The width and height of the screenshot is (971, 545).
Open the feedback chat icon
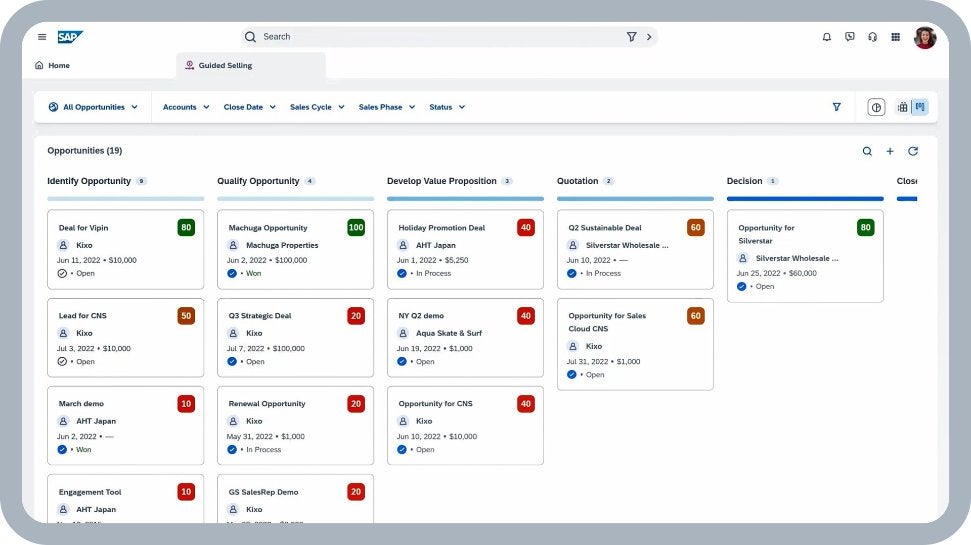click(850, 37)
